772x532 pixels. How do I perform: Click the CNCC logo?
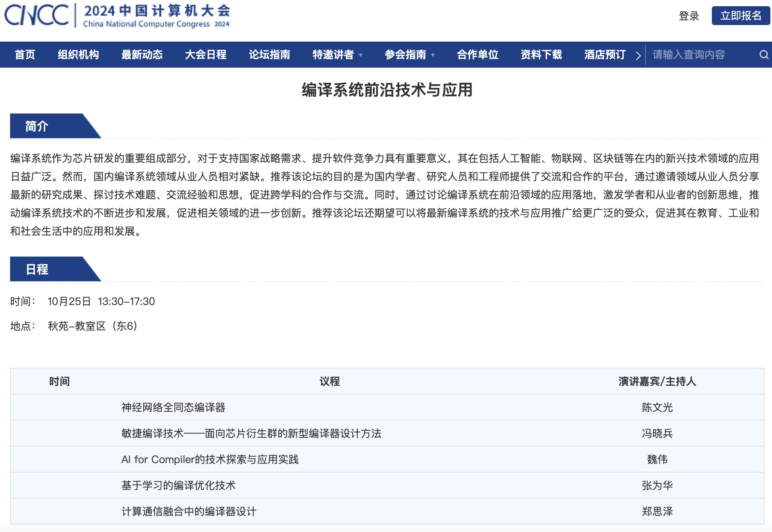37,15
